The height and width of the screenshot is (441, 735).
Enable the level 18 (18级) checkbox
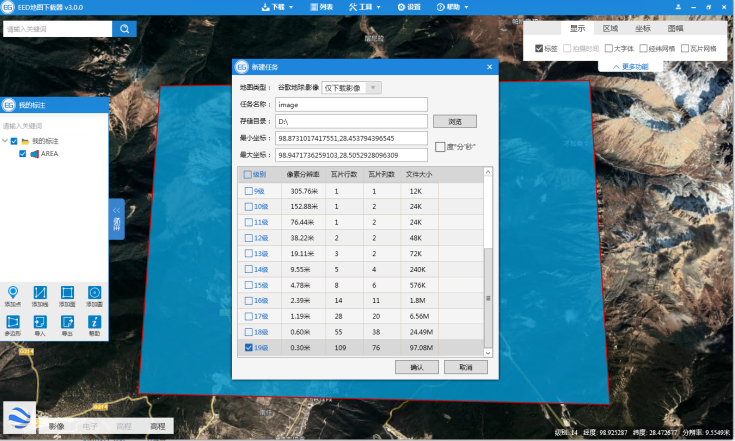pos(248,332)
